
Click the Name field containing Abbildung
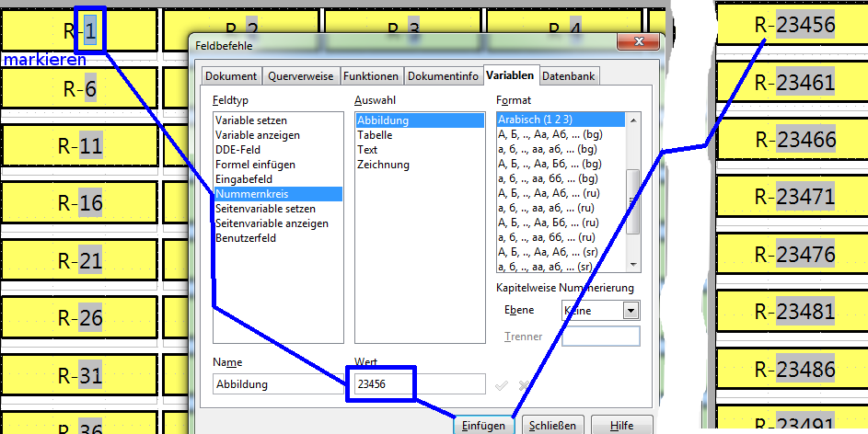(276, 384)
